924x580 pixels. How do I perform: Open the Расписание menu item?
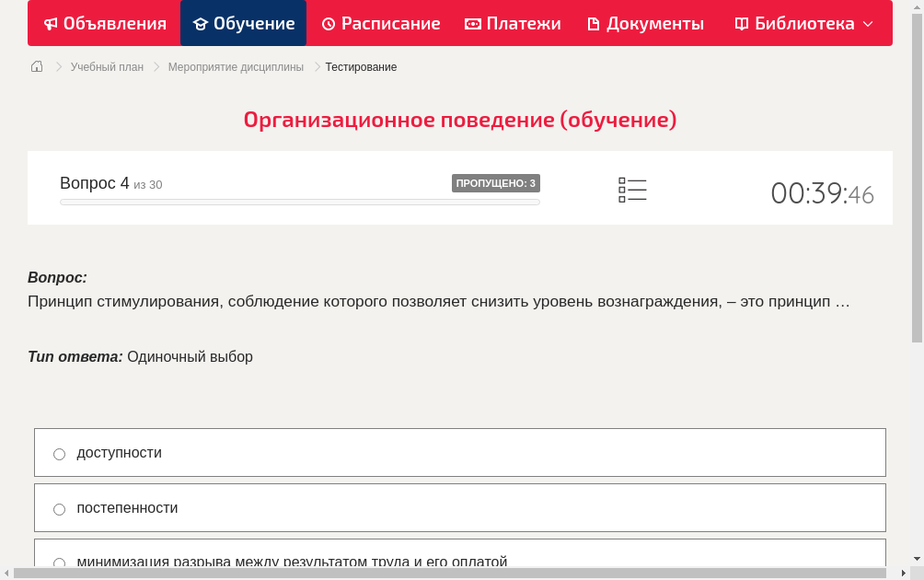pyautogui.click(x=380, y=23)
